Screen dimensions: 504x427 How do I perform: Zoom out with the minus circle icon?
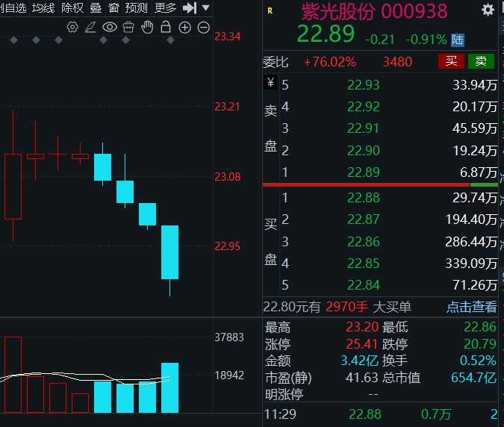203,28
